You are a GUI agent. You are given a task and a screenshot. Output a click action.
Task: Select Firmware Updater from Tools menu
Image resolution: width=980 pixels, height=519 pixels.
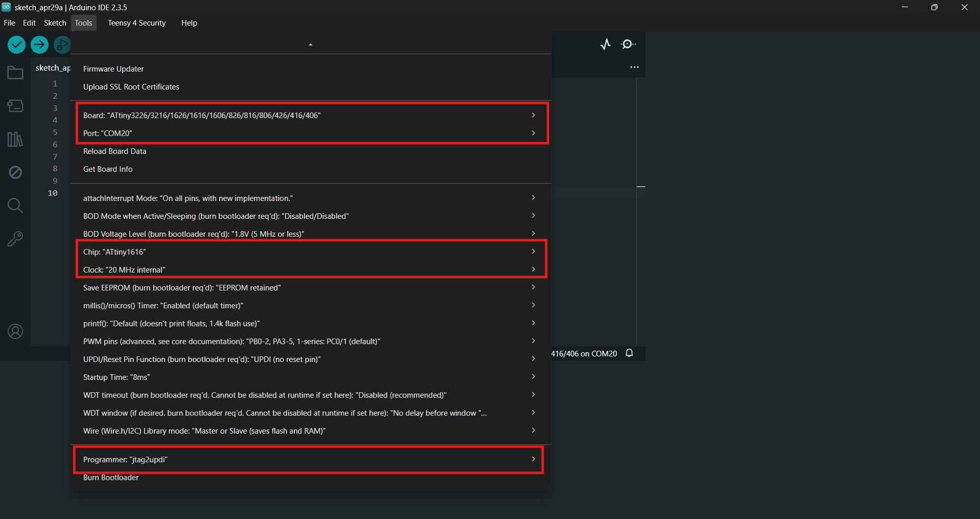click(311, 69)
